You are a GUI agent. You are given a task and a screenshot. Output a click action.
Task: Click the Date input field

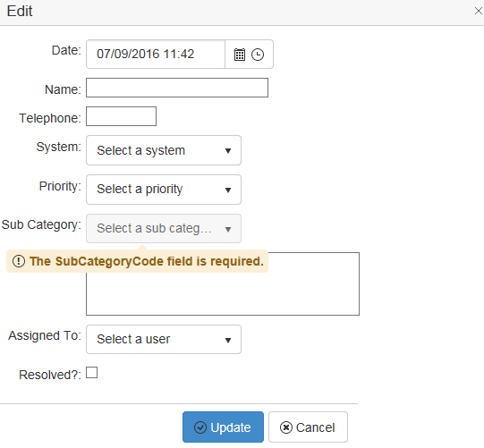coord(156,54)
